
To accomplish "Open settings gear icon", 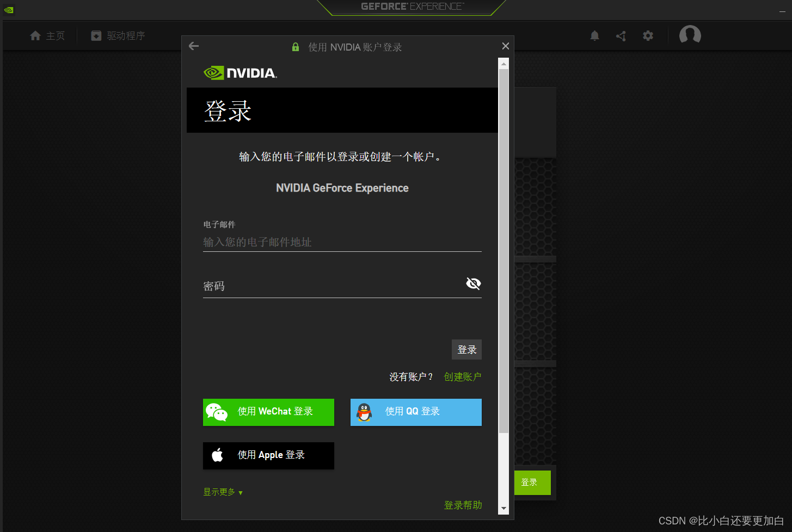I will click(x=648, y=36).
